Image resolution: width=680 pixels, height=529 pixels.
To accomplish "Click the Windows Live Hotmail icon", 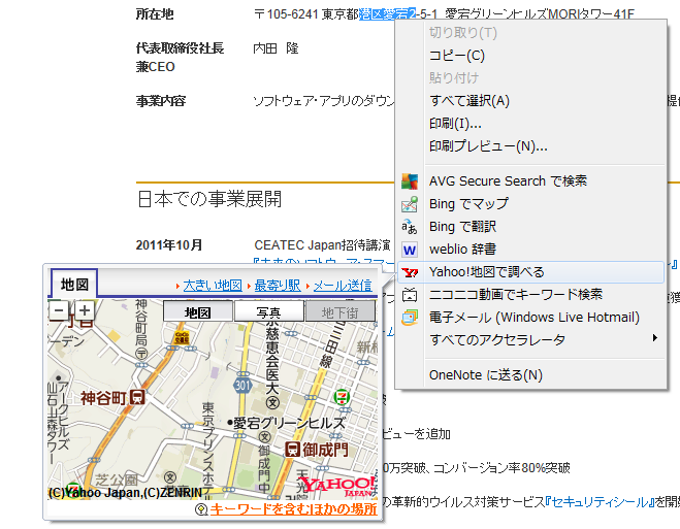I will point(409,317).
